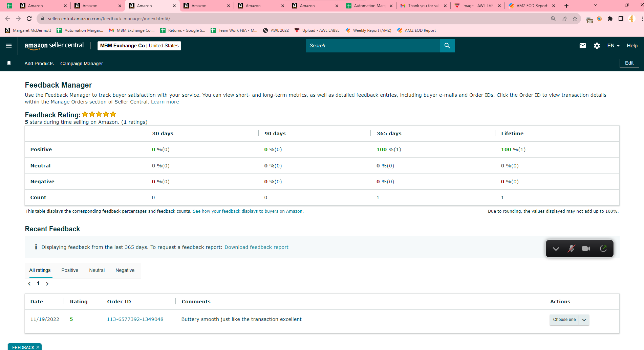Click the Learn more link
Image resolution: width=644 pixels, height=350 pixels.
165,102
